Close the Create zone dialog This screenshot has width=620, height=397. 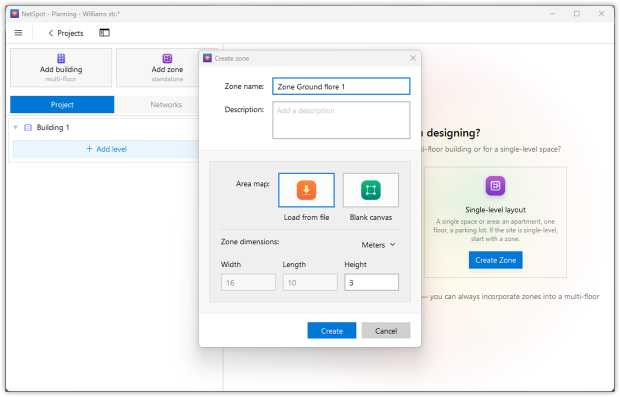click(413, 58)
